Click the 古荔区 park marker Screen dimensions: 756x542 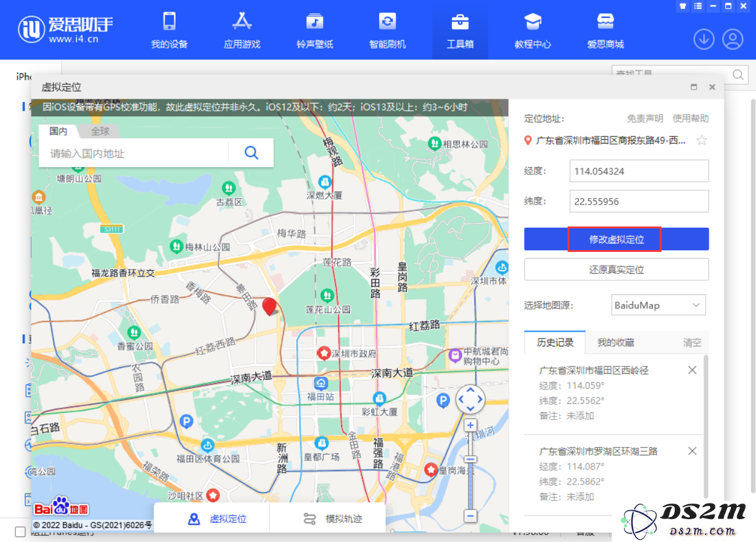(x=229, y=188)
